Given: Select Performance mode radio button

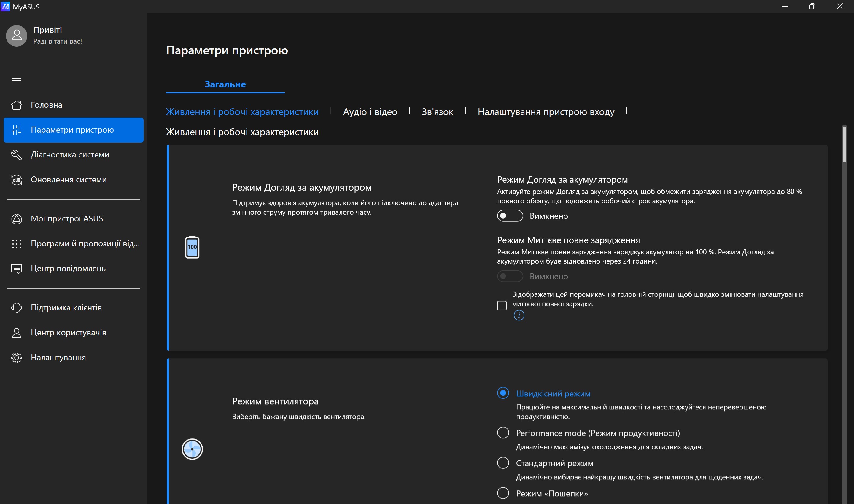Looking at the screenshot, I should (503, 433).
